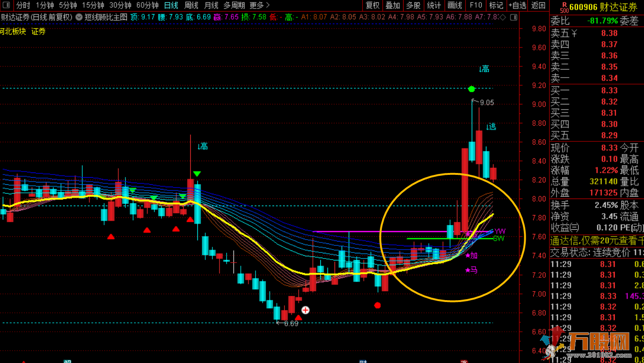This screenshot has width=644, height=363.
Task: Select 卖三 price 8.36
Action: click(x=609, y=56)
